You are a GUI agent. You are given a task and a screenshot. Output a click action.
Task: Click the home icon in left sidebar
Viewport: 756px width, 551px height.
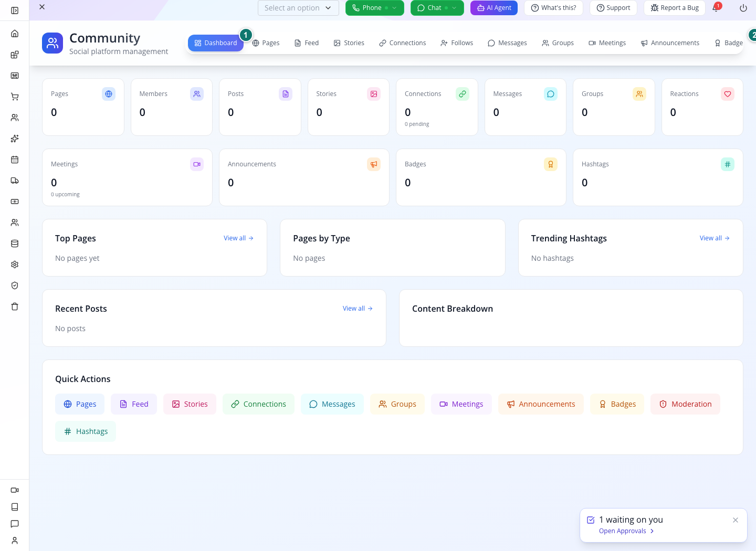15,34
